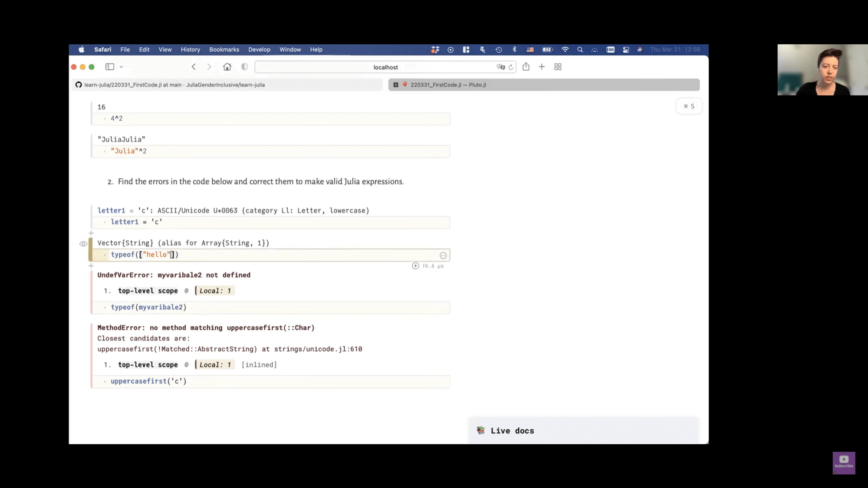Click the Pluto save shortcut button
868x488 pixels.
(689, 106)
